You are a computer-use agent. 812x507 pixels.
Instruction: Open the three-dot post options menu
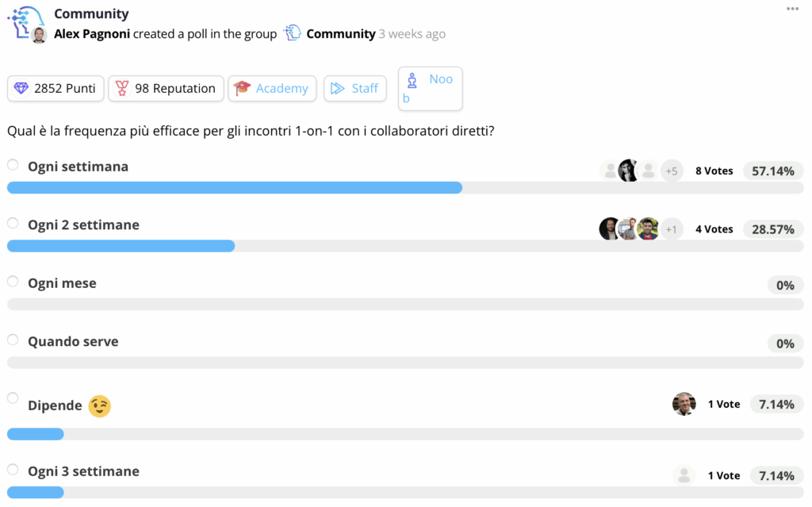(792, 9)
